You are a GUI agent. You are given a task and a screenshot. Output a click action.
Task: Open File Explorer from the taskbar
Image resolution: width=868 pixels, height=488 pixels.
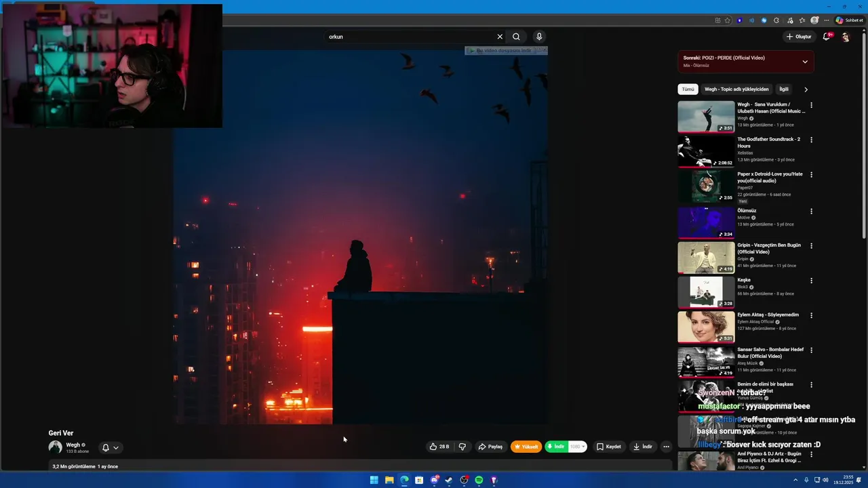pos(389,480)
